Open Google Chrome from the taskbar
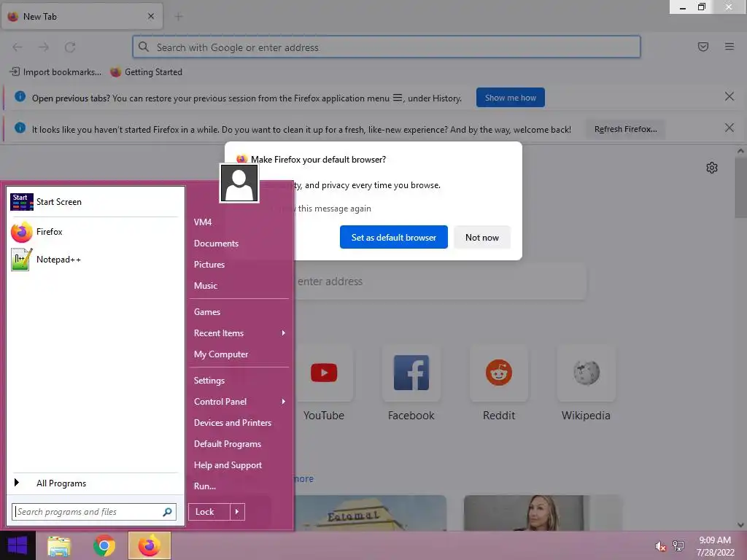Viewport: 747px width, 560px height. point(104,546)
